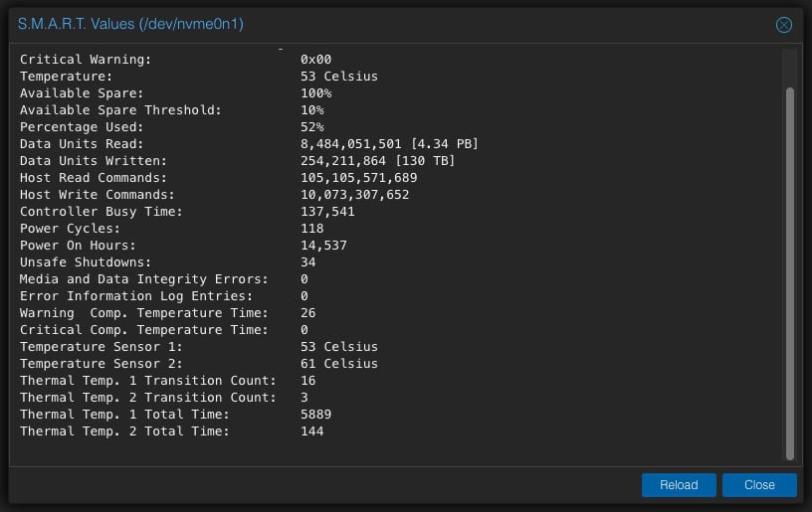Click the Unsafe Shutdowns label

tap(86, 262)
